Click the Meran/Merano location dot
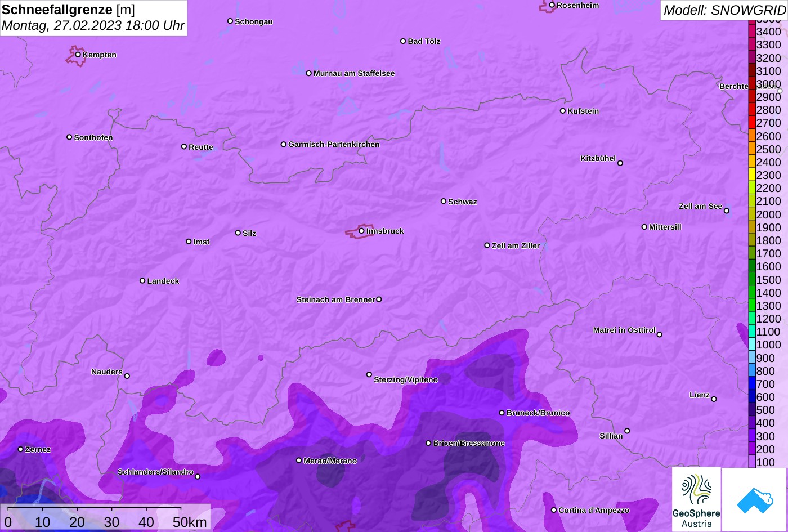This screenshot has height=532, width=788. coord(299,461)
